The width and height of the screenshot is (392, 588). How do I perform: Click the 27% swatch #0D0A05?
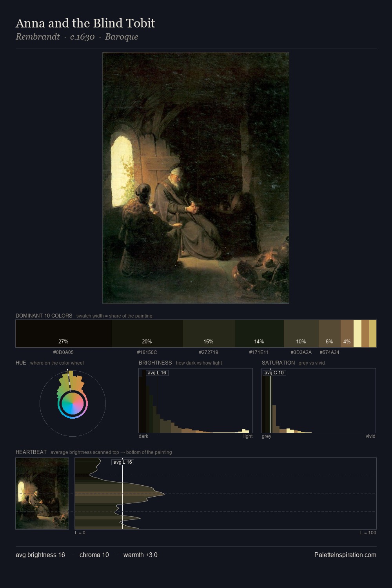coord(64,334)
